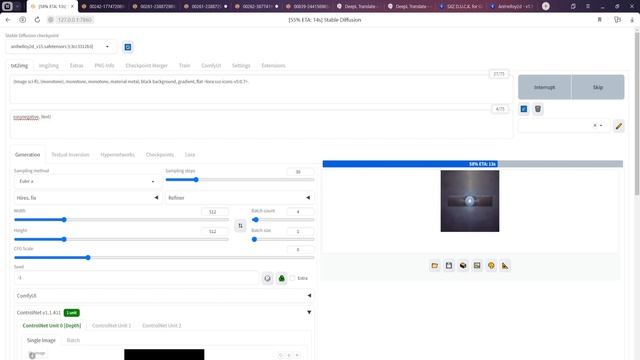Select ControlNet Unit 2 tab
Screen dimensions: 640x360
point(162,326)
